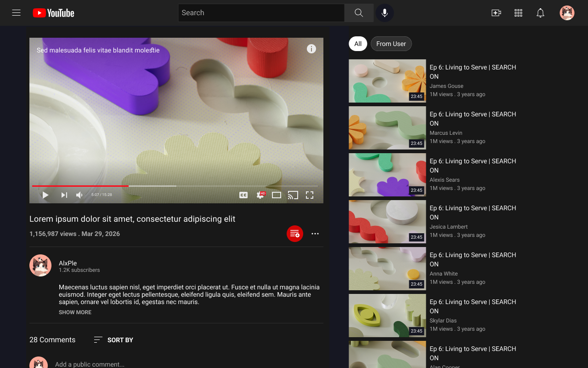Open James Gouse video thumbnail
Screen dimensions: 588x368
pyautogui.click(x=387, y=81)
